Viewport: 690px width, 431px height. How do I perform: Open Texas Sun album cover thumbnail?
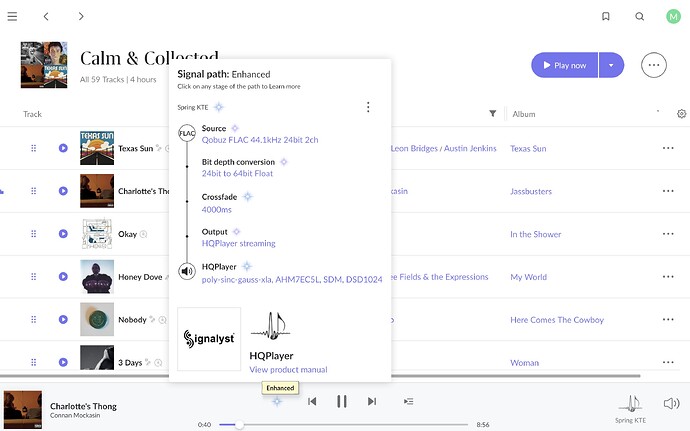click(97, 148)
